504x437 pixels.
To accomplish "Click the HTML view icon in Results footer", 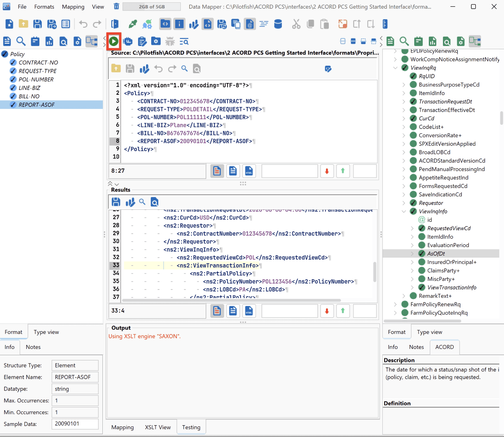I will [x=249, y=311].
